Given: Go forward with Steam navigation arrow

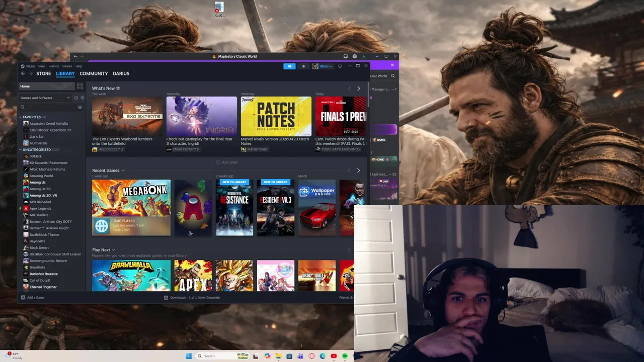Looking at the screenshot, I should pyautogui.click(x=31, y=73).
